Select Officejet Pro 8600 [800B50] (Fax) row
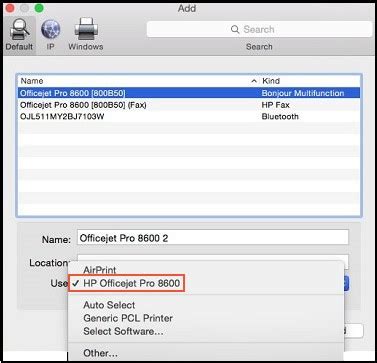This screenshot has width=377, height=363. pos(189,105)
